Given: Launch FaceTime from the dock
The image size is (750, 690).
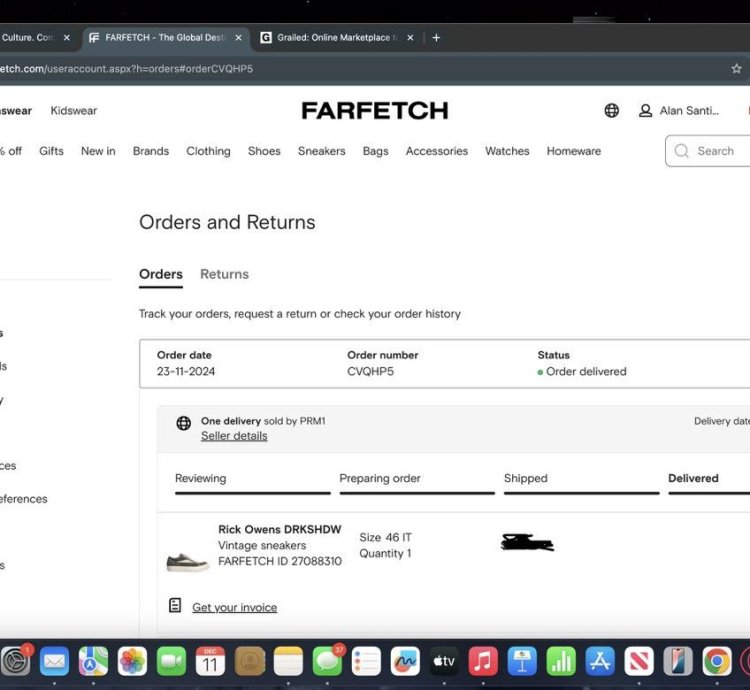Looking at the screenshot, I should pos(171,662).
